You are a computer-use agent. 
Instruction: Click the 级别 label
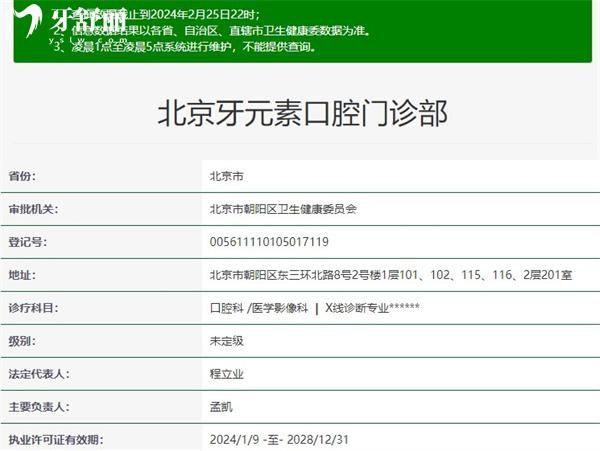[22, 341]
